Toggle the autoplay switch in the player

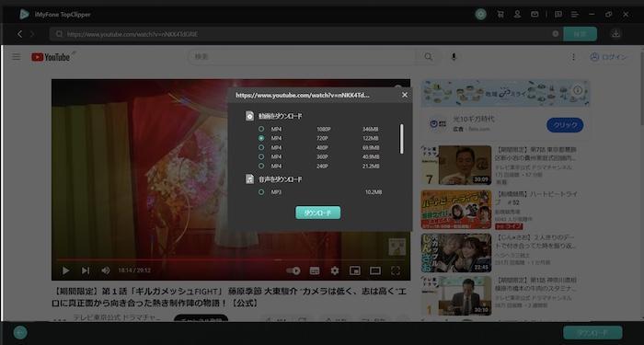pos(293,270)
